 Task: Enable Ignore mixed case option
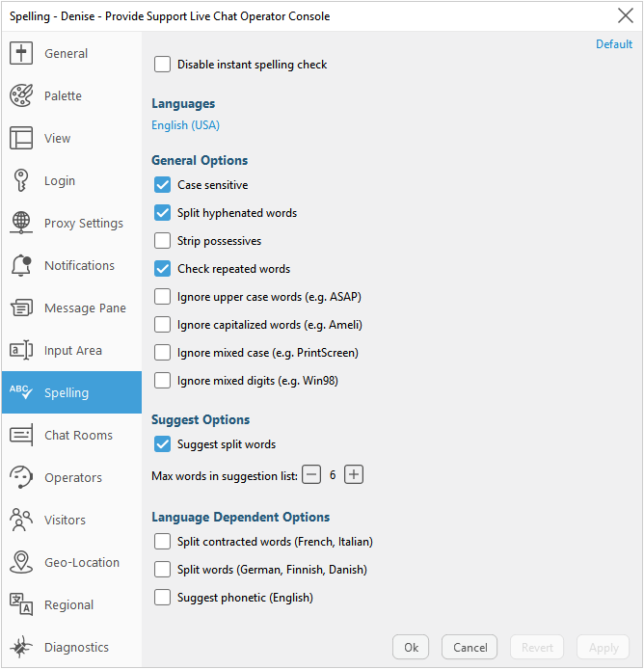coord(162,353)
